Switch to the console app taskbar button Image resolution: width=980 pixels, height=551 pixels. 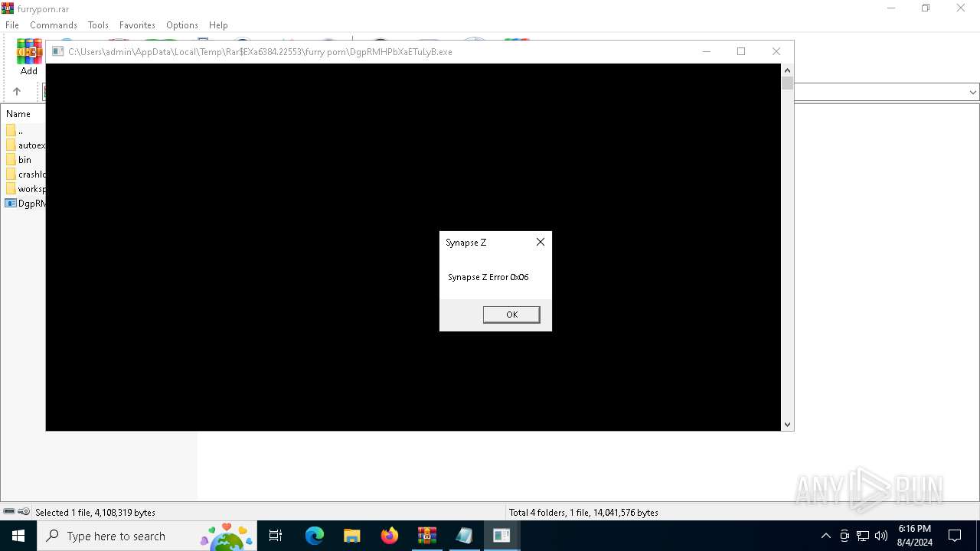point(501,536)
